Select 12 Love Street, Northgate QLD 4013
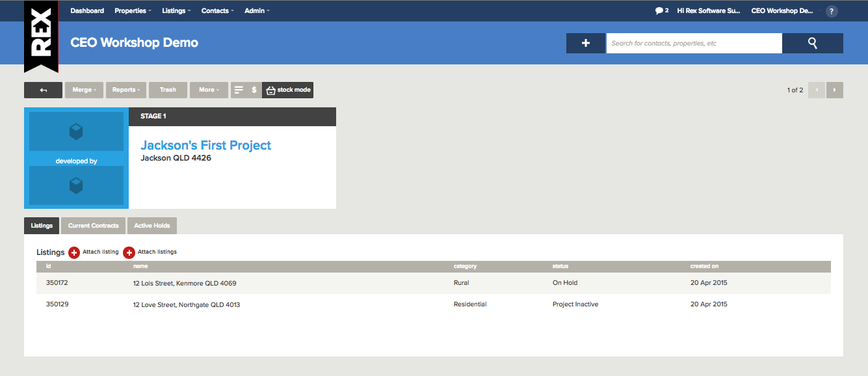The width and height of the screenshot is (868, 376). pos(187,304)
